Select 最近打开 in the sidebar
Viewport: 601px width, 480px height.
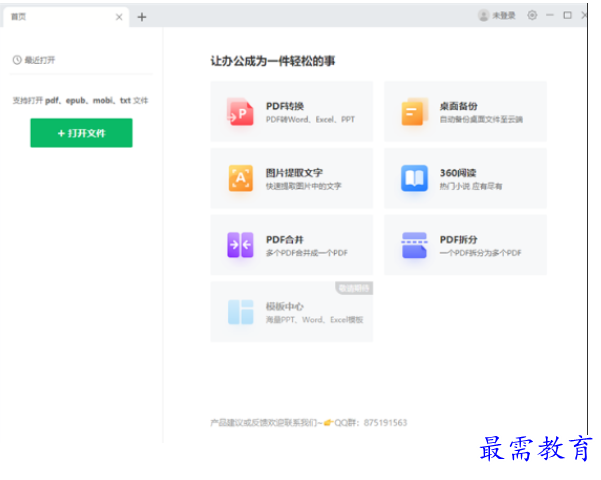pos(40,60)
